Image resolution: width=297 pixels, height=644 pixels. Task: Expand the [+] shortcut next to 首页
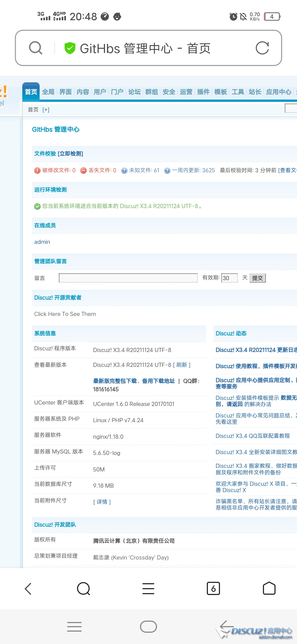pos(46,110)
